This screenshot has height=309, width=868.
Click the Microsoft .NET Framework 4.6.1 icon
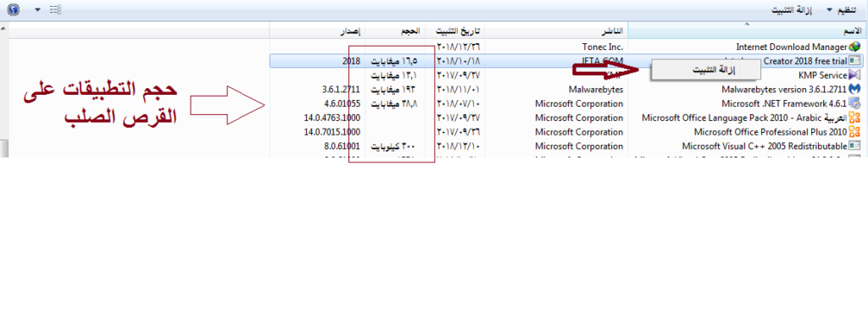coord(854,103)
